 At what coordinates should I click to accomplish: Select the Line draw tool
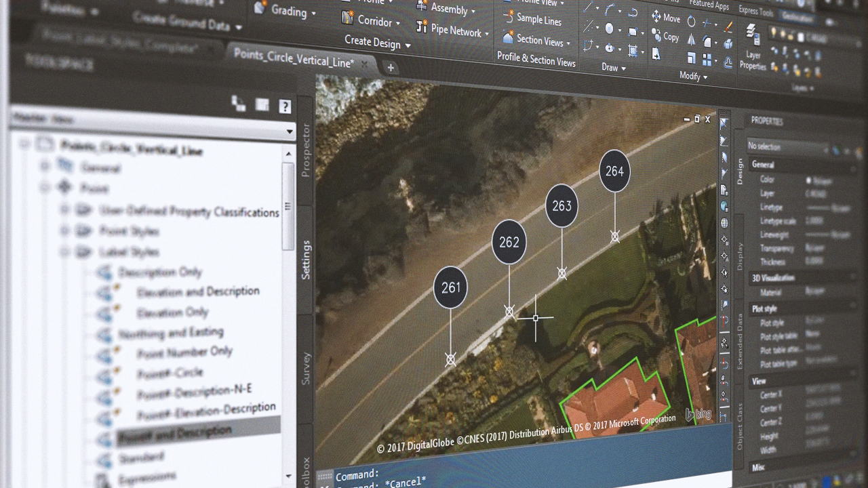(587, 8)
